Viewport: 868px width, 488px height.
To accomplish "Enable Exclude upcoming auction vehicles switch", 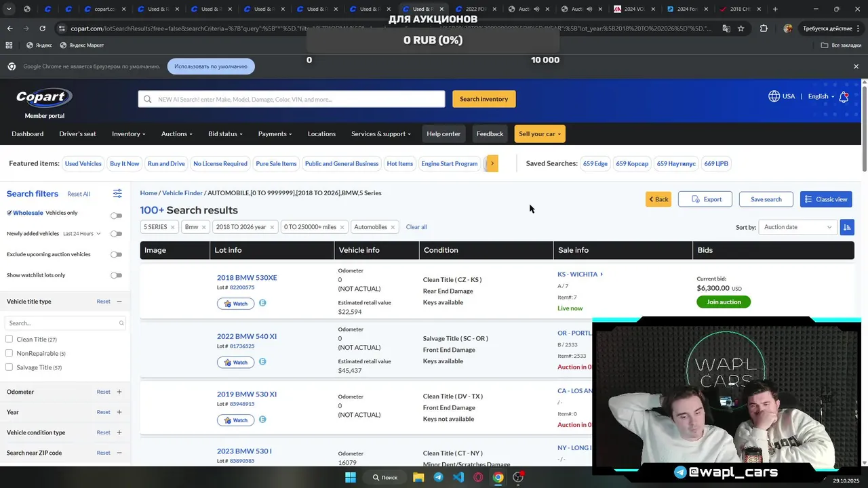I will (x=117, y=255).
